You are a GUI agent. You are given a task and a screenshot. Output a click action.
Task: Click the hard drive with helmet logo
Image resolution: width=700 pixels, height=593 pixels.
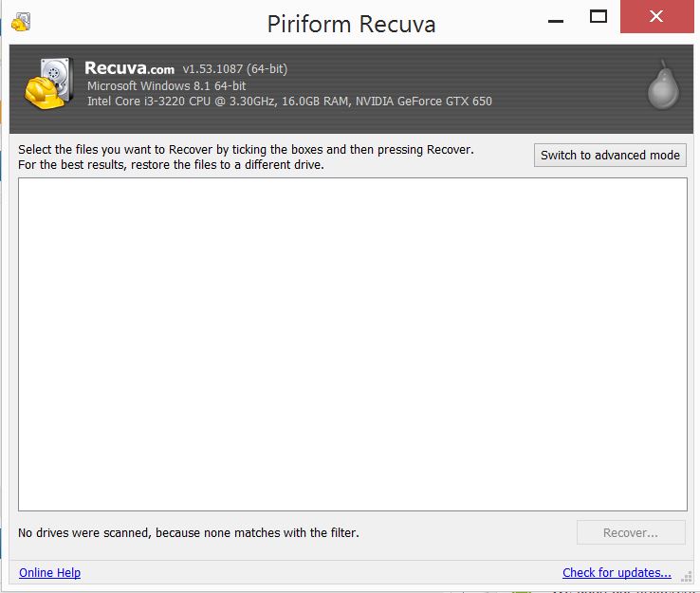(x=49, y=83)
